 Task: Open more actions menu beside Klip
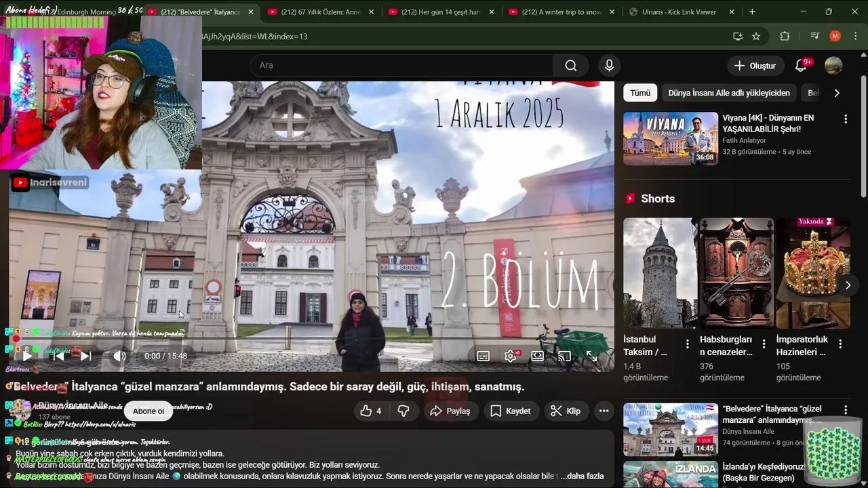(604, 411)
